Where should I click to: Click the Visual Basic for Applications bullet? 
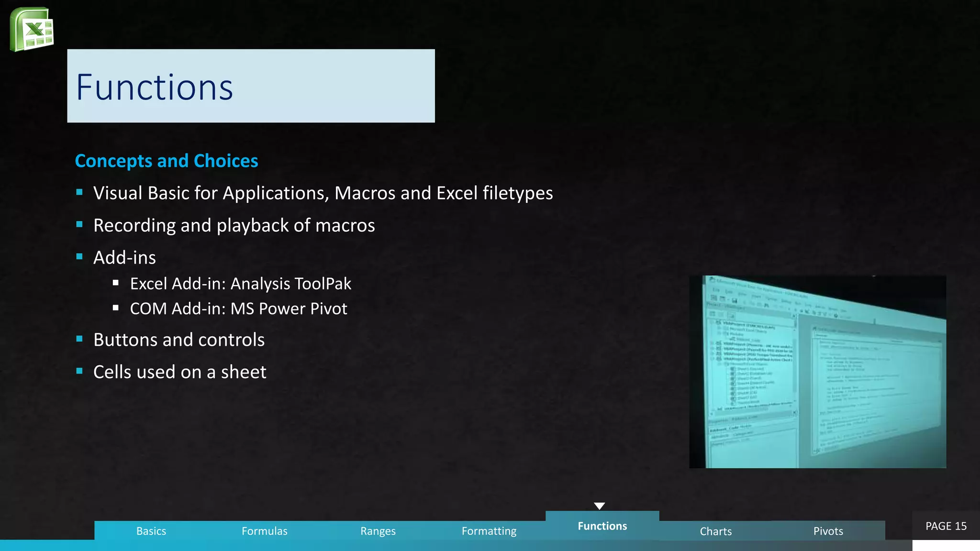[x=323, y=193]
